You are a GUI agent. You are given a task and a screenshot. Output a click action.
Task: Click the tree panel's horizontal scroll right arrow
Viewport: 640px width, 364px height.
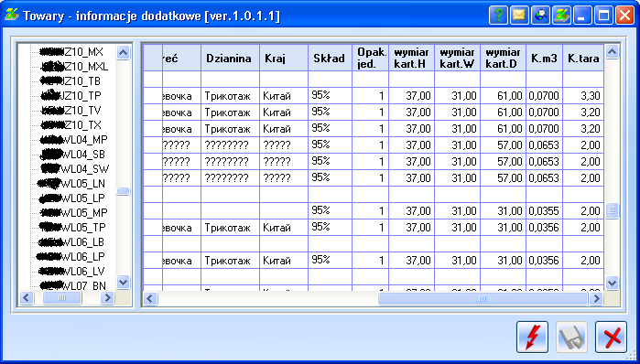[107, 298]
